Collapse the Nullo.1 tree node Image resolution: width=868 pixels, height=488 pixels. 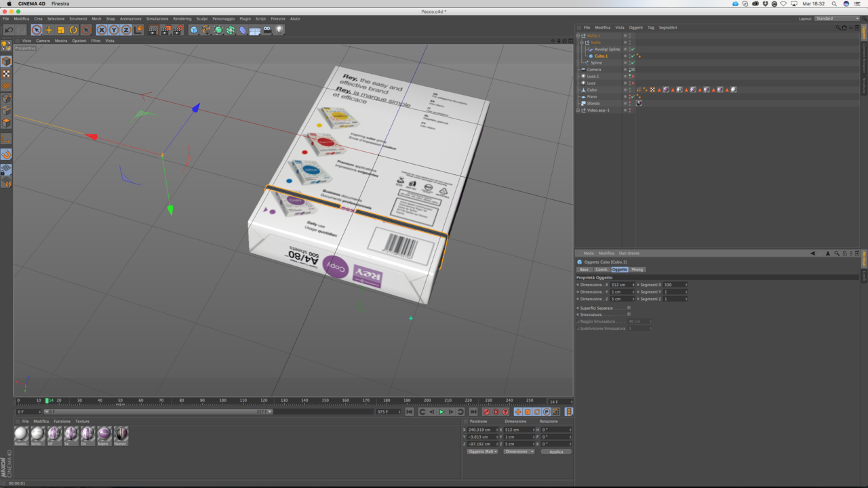[x=578, y=35]
